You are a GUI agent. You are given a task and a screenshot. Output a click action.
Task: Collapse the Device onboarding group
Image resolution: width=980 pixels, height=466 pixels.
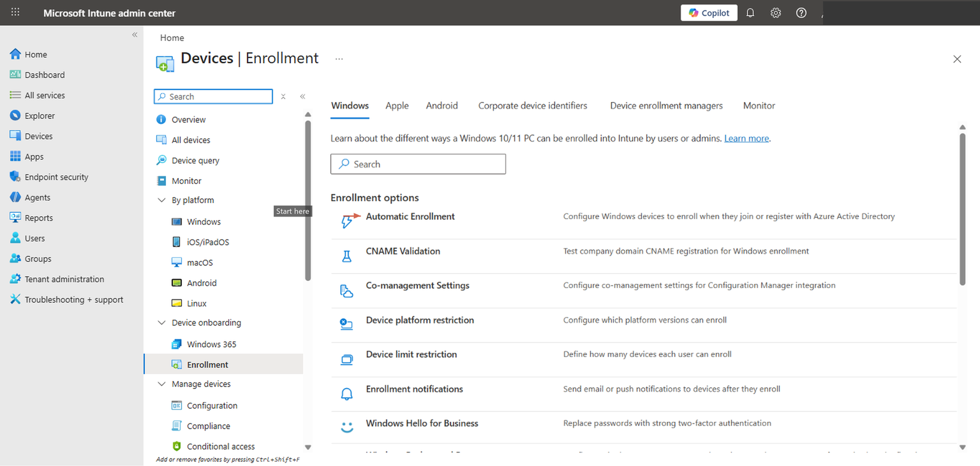point(161,322)
